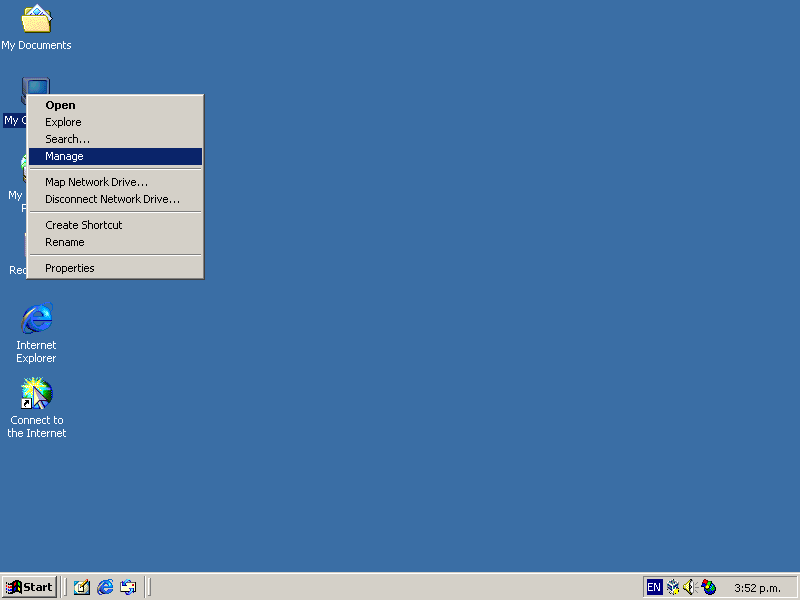Image resolution: width=800 pixels, height=600 pixels.
Task: Click Search... in the context menu
Action: coord(115,139)
